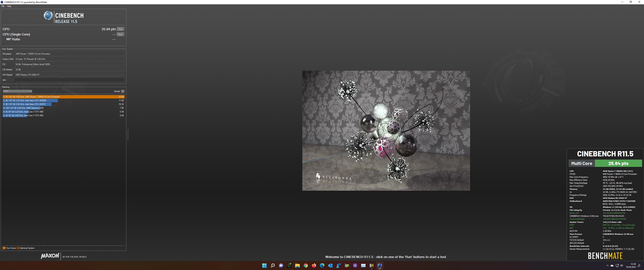The width and height of the screenshot is (644, 270).
Task: Click the Info input field
Action: point(69,80)
